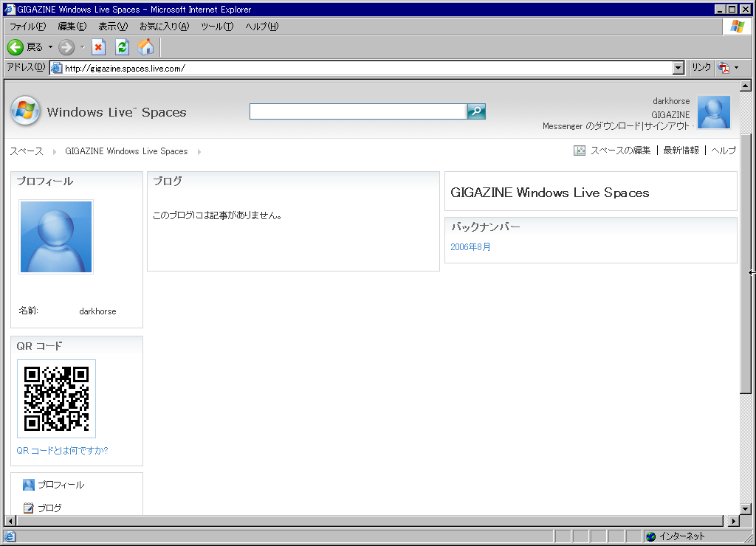Click the このブログには記事がありません text
Image resolution: width=756 pixels, height=546 pixels.
click(x=218, y=215)
